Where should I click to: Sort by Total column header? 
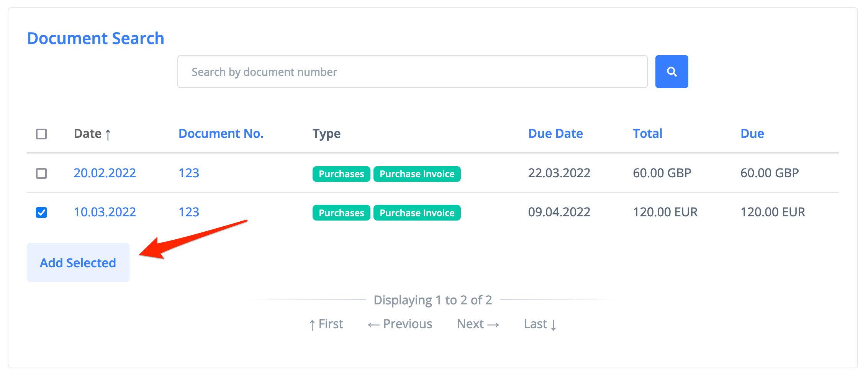(647, 134)
